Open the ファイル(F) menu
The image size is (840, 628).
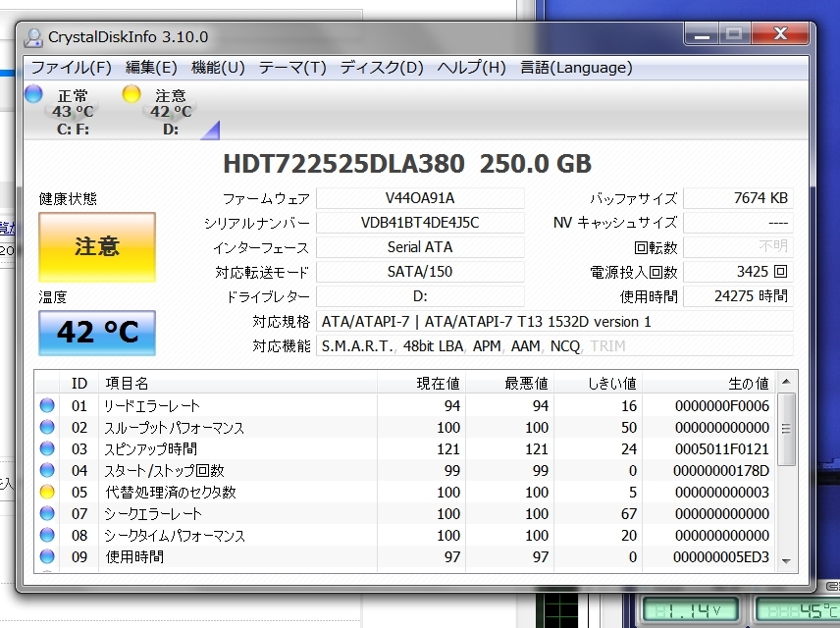pos(71,68)
